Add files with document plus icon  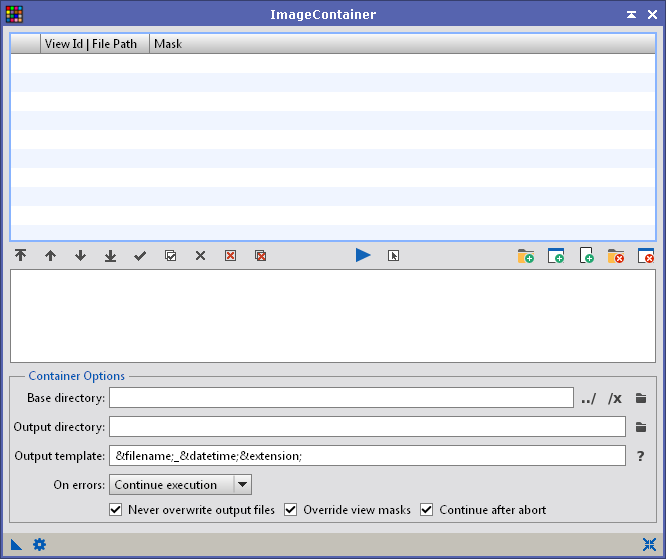(586, 256)
